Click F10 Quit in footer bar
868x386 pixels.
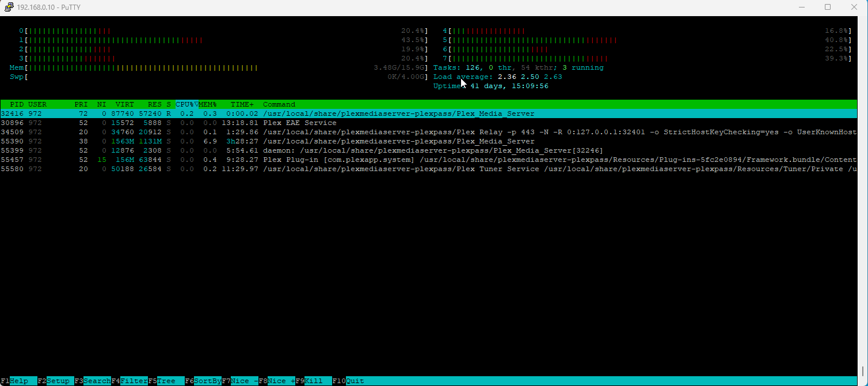[348, 381]
